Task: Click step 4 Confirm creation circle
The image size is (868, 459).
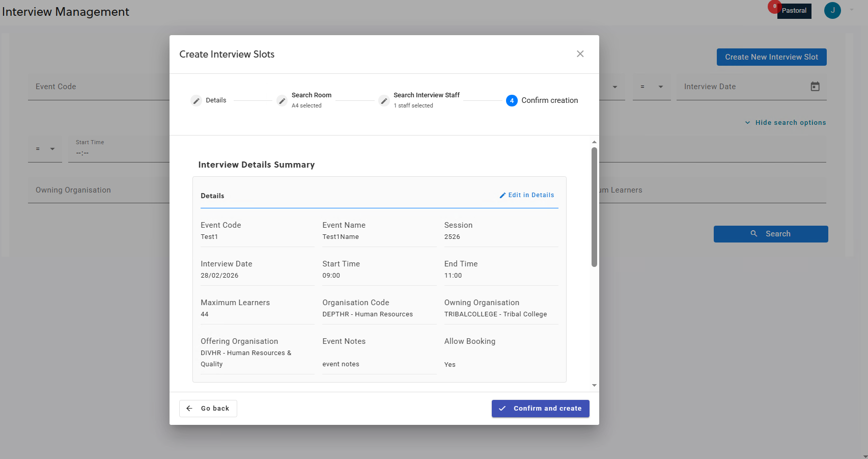Action: point(512,101)
